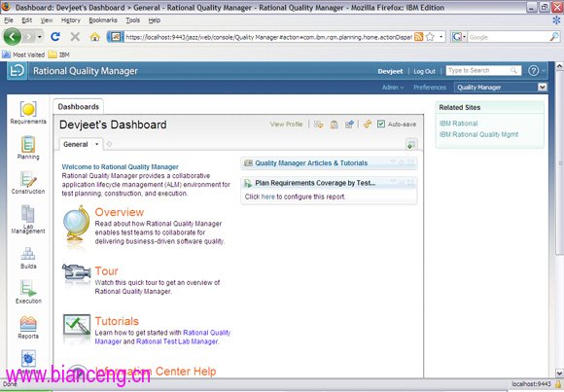Image resolution: width=564 pixels, height=392 pixels.
Task: Open the Reports sidebar section
Action: click(x=28, y=327)
